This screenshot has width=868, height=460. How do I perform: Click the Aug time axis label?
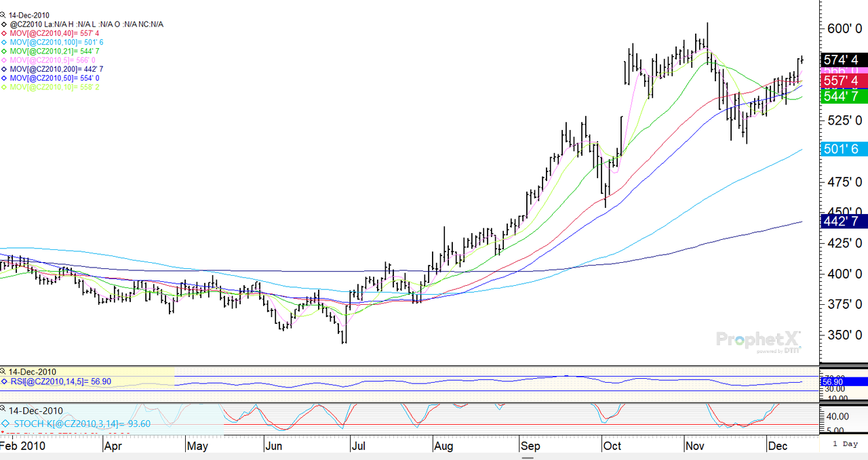pos(443,446)
